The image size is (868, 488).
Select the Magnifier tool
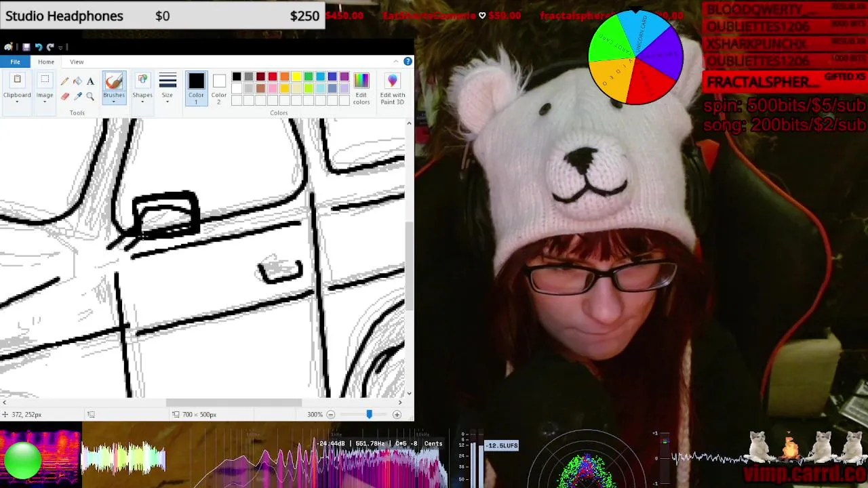(90, 96)
